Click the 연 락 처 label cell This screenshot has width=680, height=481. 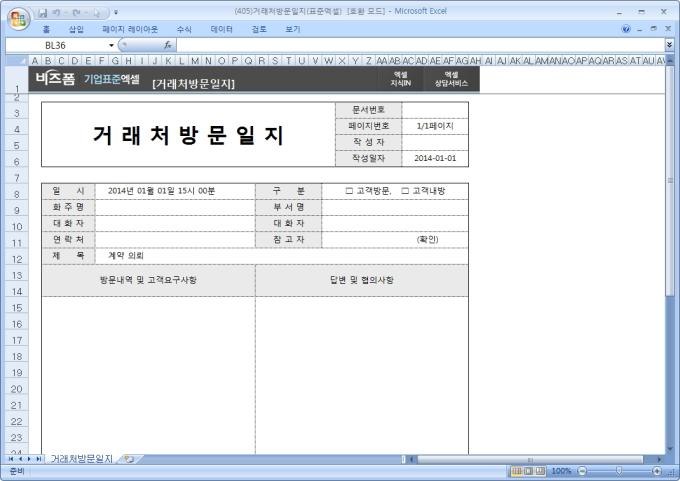[69, 239]
